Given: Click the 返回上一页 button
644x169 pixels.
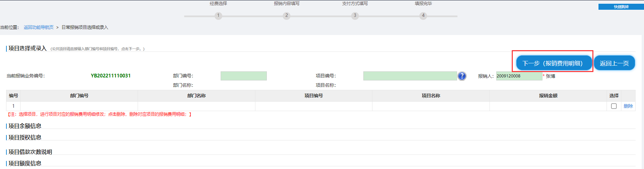Looking at the screenshot, I should tap(614, 63).
